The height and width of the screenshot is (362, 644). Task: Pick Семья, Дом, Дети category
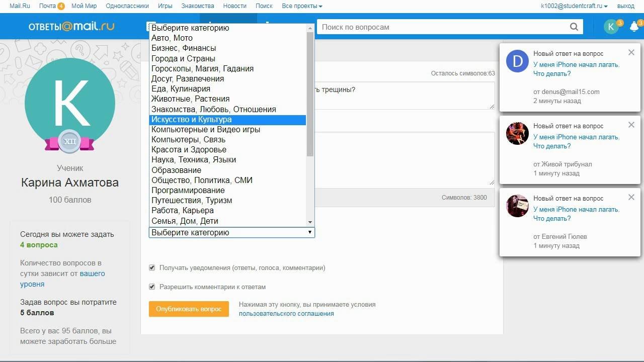tap(228, 221)
